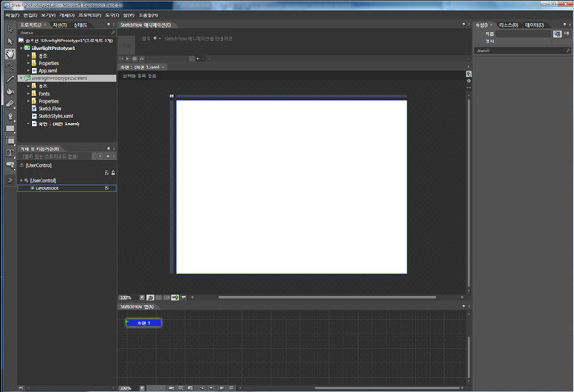Select SketchStyles.xaml in project tree

[56, 116]
